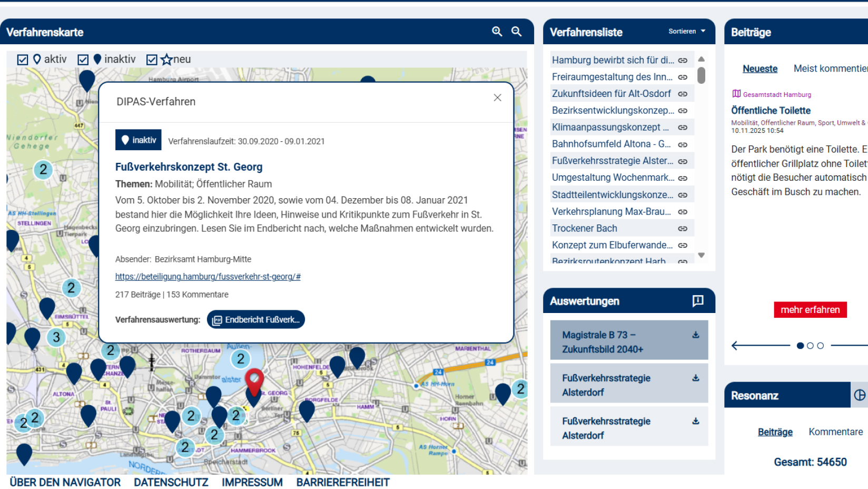Disable the "inaktiv" marker checkbox
Image resolution: width=868 pixels, height=489 pixels.
83,59
